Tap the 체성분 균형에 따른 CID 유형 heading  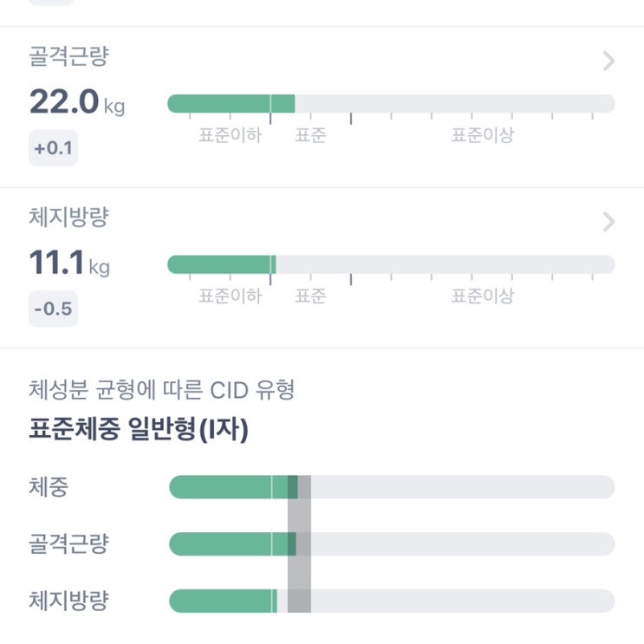162,390
